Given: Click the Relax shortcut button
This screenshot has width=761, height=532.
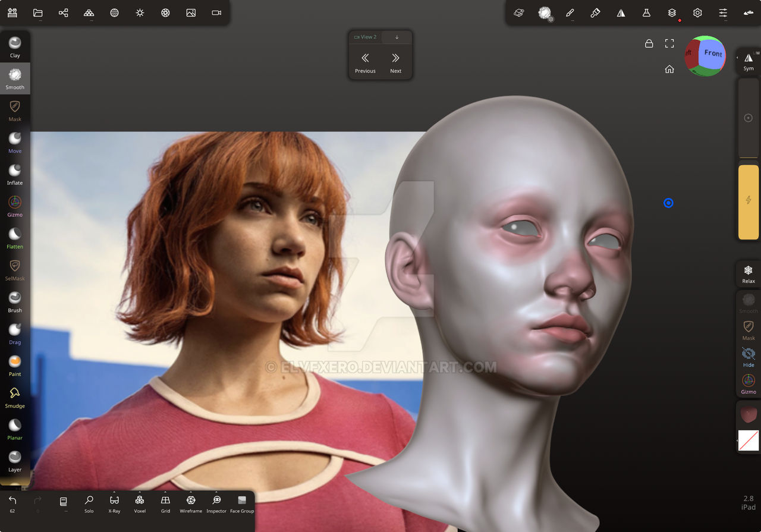Looking at the screenshot, I should [x=749, y=274].
